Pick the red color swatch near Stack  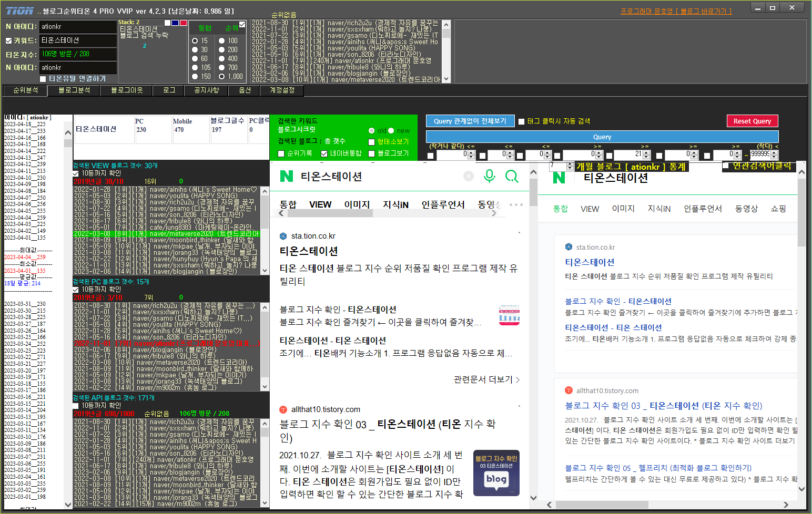pyautogui.click(x=184, y=23)
